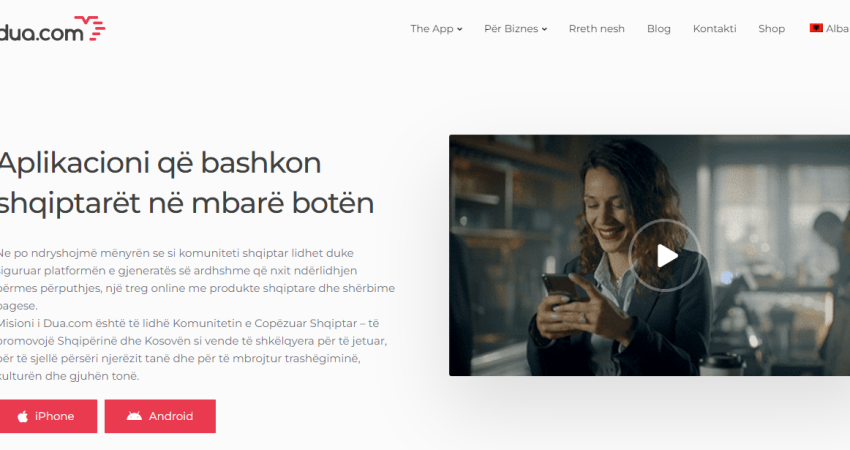
Task: Play the promotional video
Action: click(x=665, y=255)
